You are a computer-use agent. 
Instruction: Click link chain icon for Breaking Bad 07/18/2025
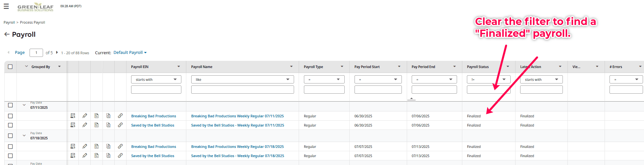coord(120,146)
